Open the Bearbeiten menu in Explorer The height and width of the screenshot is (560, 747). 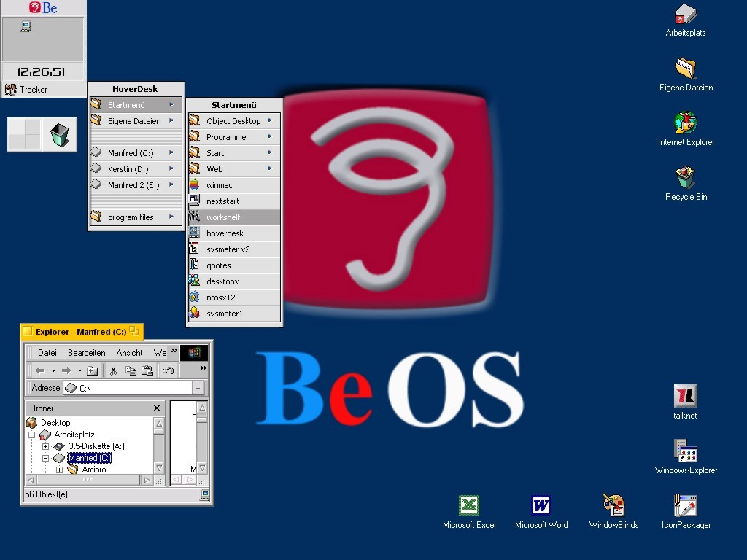coord(86,353)
